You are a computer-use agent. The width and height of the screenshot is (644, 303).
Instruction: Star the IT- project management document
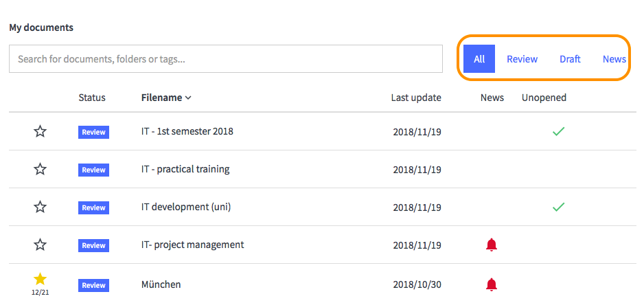(x=40, y=245)
